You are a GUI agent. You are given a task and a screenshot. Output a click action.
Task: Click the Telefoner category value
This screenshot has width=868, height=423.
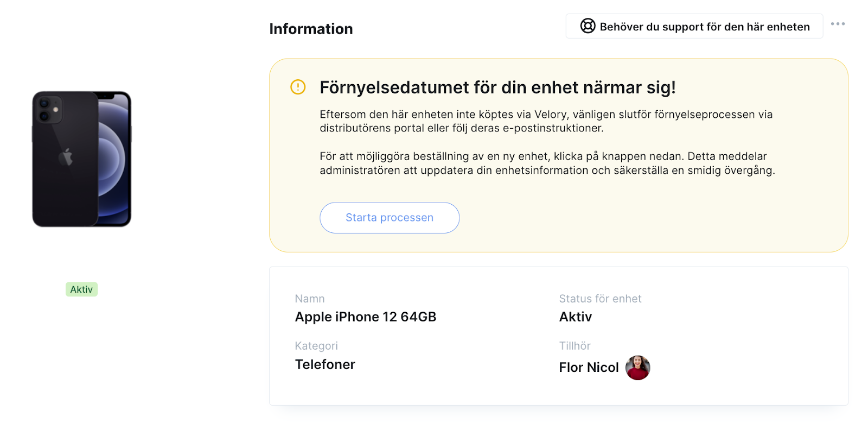325,364
